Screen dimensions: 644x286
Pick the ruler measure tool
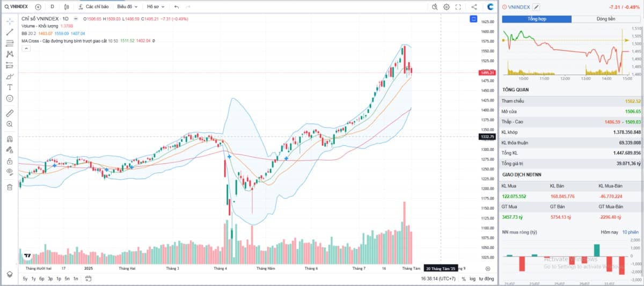(x=9, y=113)
